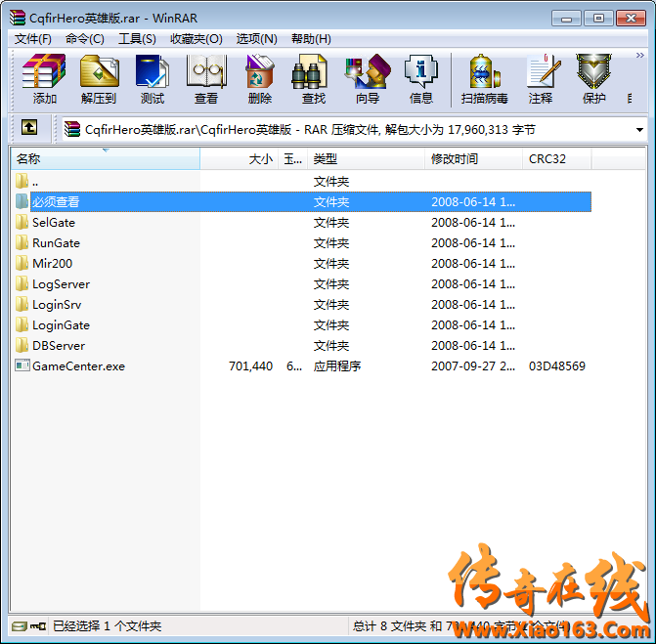Click the DBServer folder icon
Viewport: 656px width, 644px height.
click(22, 345)
